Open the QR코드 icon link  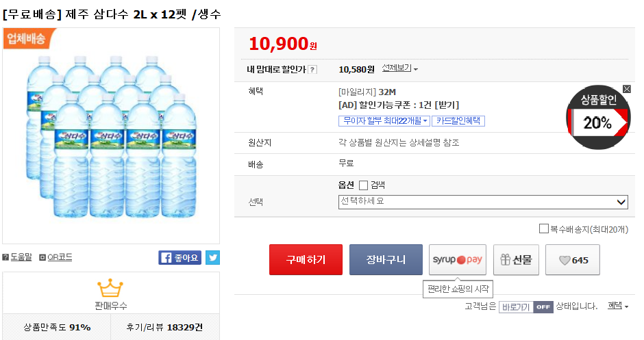tap(55, 257)
